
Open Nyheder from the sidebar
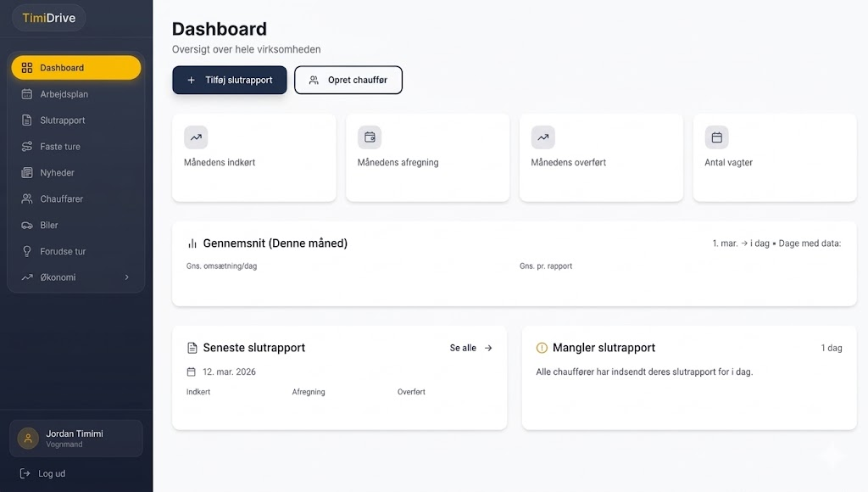point(75,172)
